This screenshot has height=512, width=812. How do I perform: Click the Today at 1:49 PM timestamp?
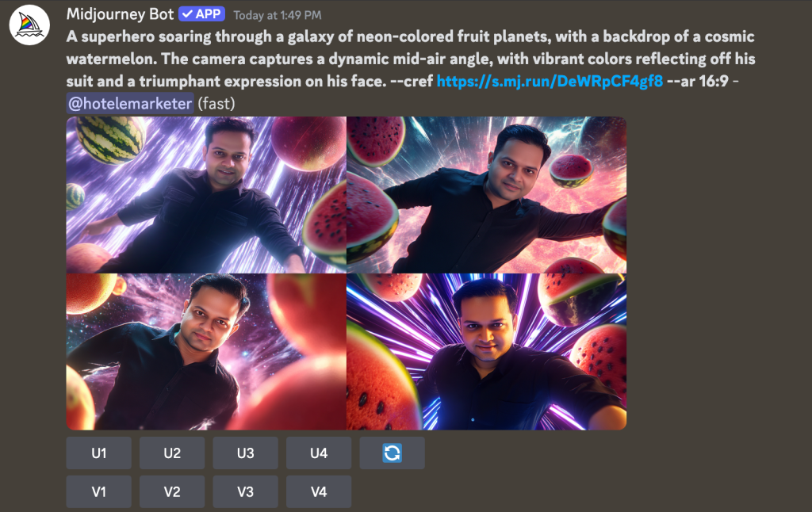[277, 16]
